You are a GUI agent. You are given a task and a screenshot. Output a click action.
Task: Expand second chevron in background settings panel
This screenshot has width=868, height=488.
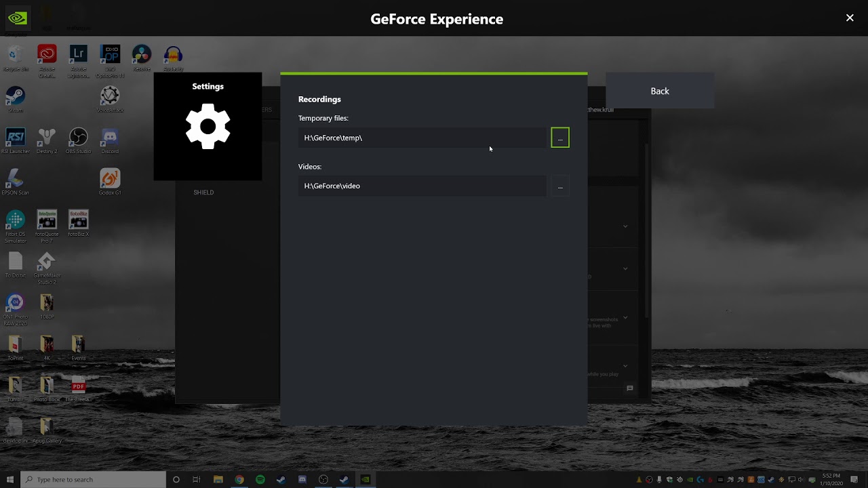click(x=625, y=268)
